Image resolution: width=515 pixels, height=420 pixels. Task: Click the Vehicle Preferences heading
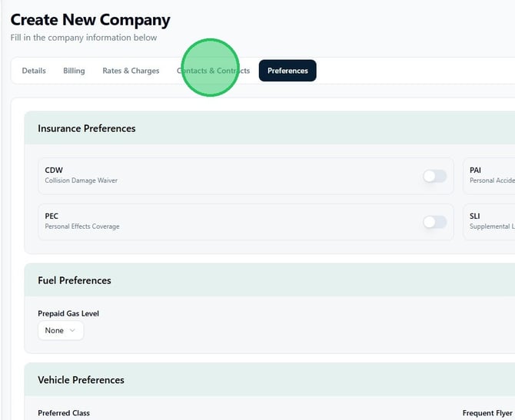(x=81, y=380)
